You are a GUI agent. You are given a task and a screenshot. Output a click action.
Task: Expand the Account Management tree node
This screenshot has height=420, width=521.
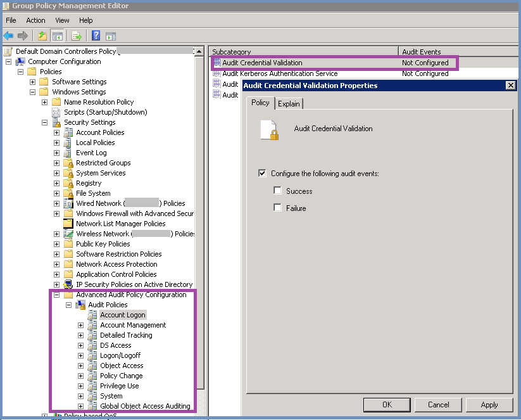(x=80, y=324)
